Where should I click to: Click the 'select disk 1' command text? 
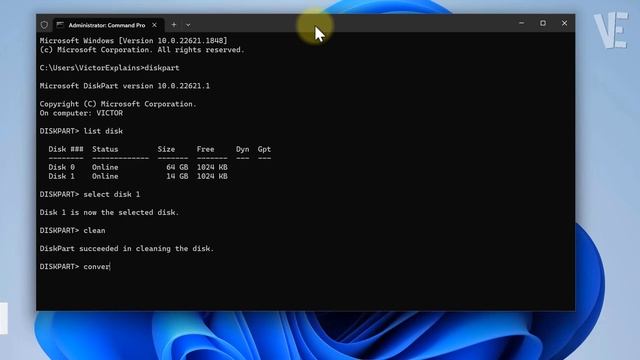(111, 194)
